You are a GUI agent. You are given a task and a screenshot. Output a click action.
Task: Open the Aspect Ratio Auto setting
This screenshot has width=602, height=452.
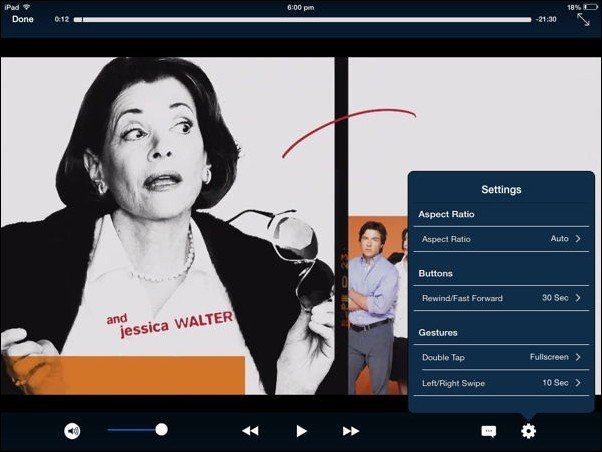501,239
